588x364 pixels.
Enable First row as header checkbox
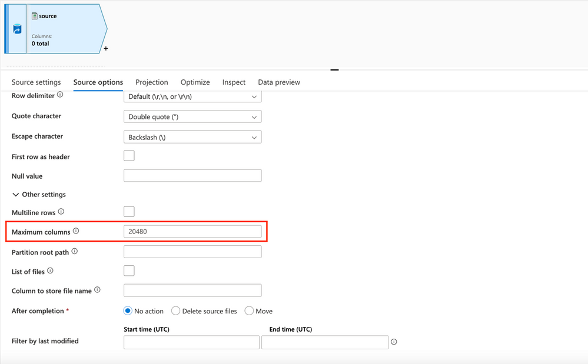[x=129, y=156]
